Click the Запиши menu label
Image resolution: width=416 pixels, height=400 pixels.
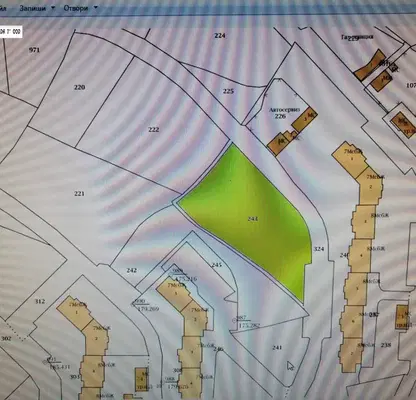click(33, 8)
